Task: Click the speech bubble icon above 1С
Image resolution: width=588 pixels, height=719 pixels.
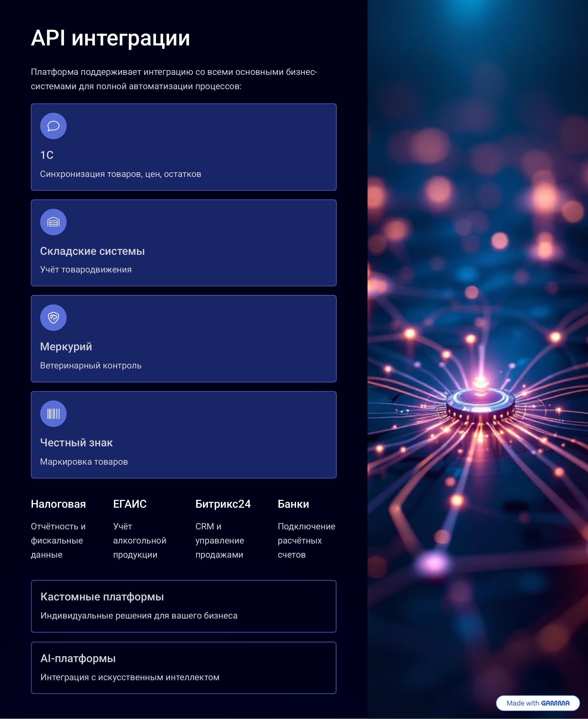Action: click(x=53, y=126)
